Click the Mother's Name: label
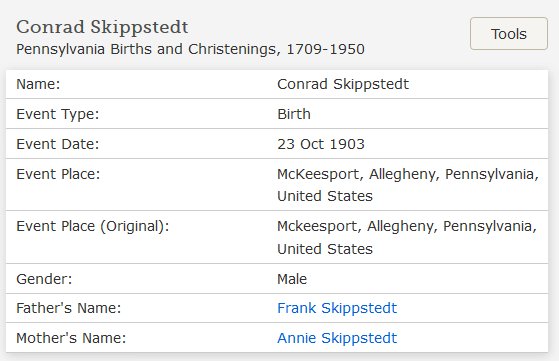 click(71, 338)
